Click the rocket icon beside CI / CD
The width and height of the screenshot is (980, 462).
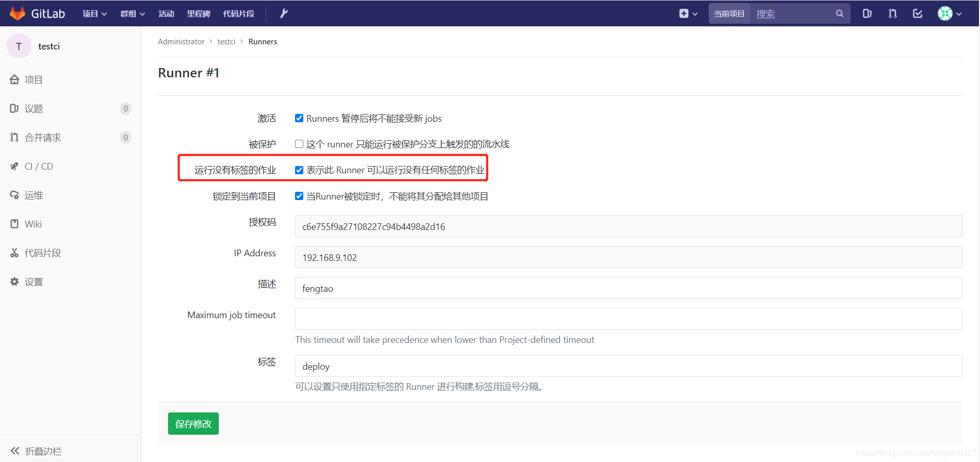pos(14,166)
